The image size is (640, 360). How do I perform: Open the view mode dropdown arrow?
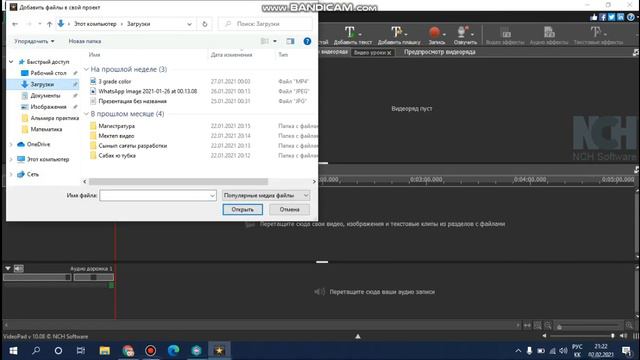coord(275,41)
